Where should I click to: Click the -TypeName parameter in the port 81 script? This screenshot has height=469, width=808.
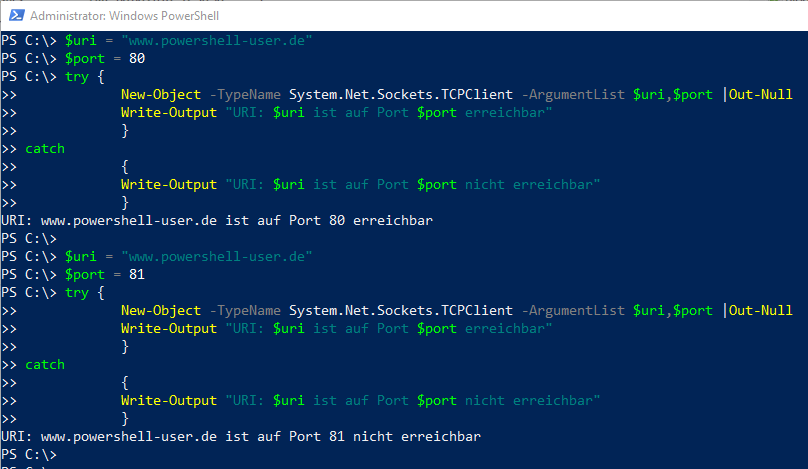point(245,311)
